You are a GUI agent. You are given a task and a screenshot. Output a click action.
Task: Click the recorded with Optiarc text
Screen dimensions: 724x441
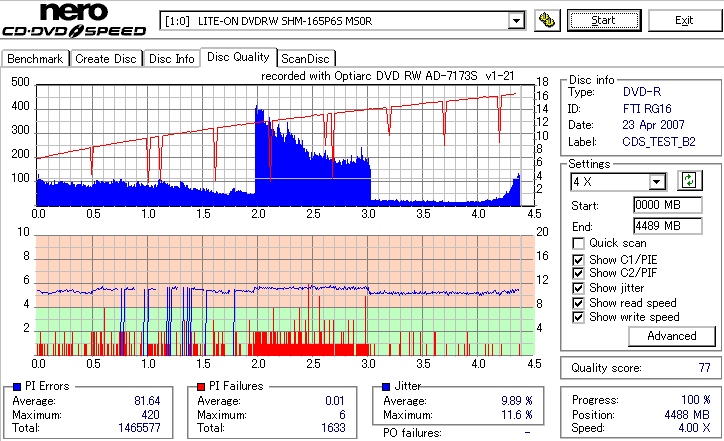point(387,76)
